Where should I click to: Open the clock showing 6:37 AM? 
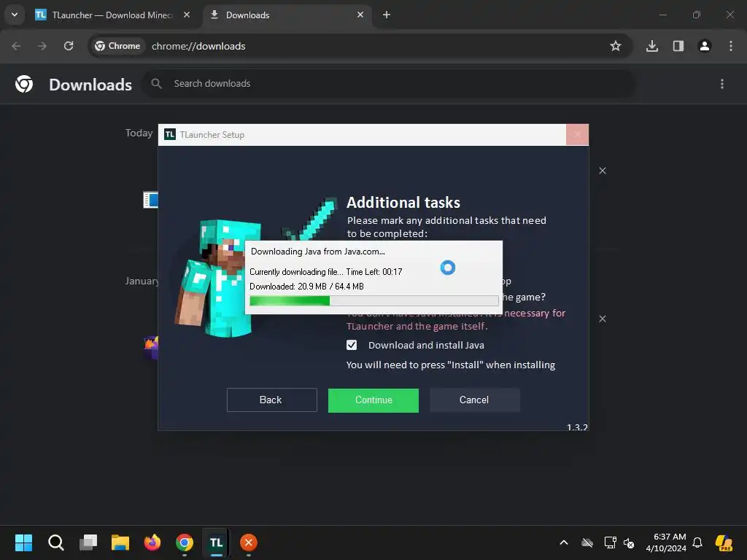coord(667,542)
